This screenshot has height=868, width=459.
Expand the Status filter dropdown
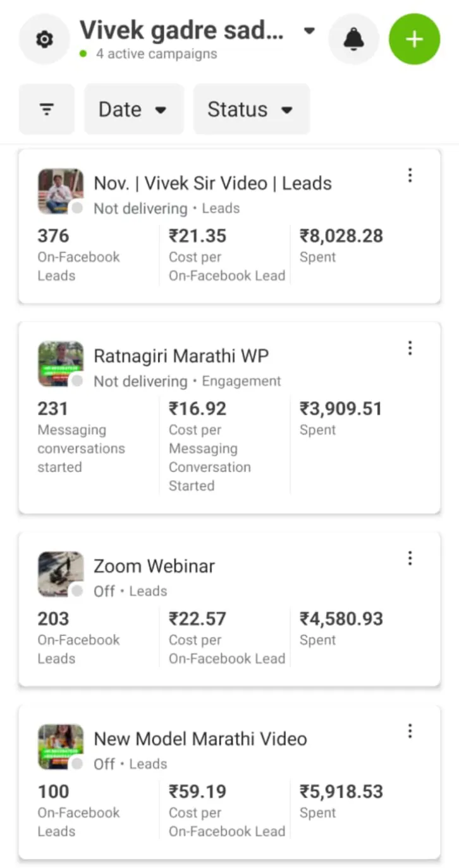click(251, 109)
